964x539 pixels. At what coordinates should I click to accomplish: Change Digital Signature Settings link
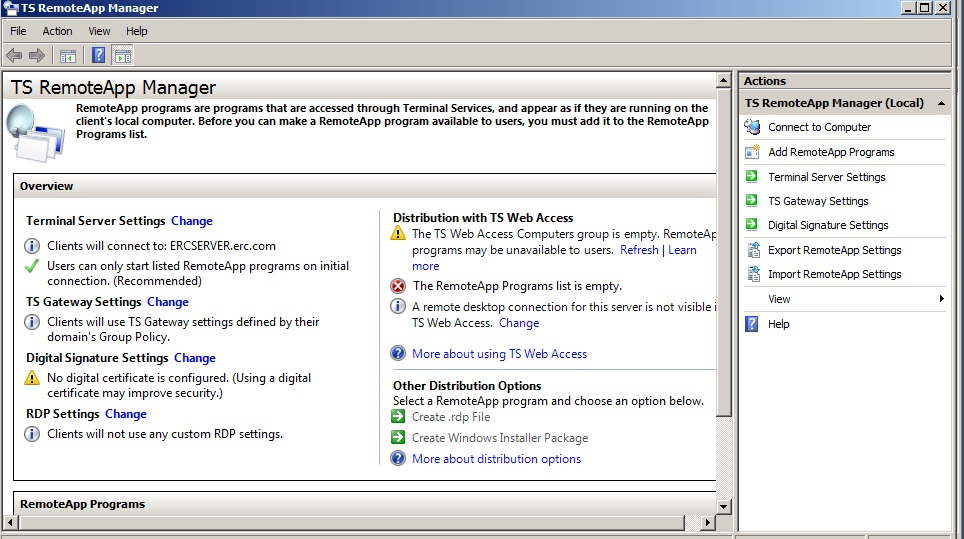pos(195,358)
